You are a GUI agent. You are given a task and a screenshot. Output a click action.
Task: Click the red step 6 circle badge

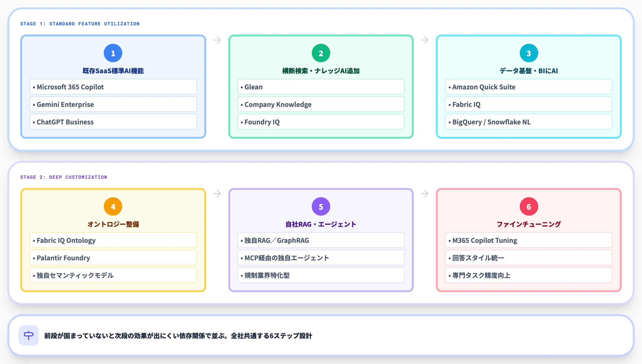529,206
